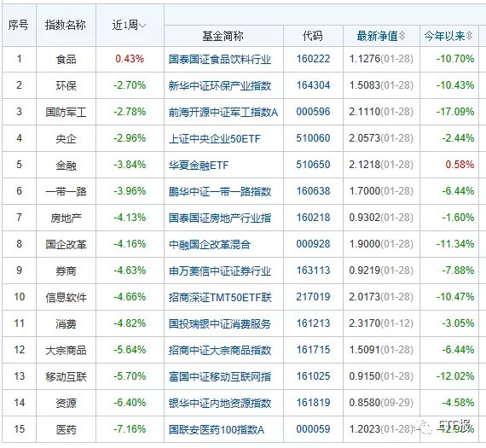Click fund code 000059
Screen dimensions: 486x448
coord(313,429)
